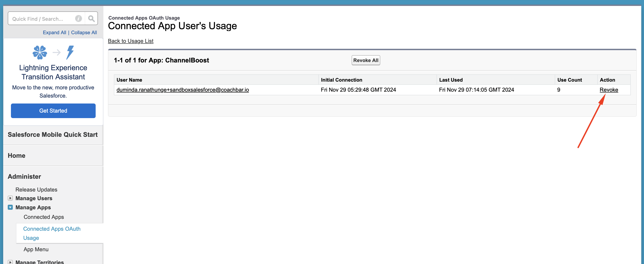Click the Collapse All link

pos(84,33)
